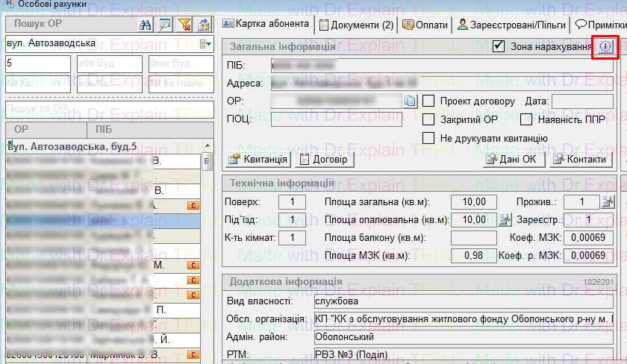627x364 pixels.
Task: Check the Закритий ОР checkbox
Action: 428,119
